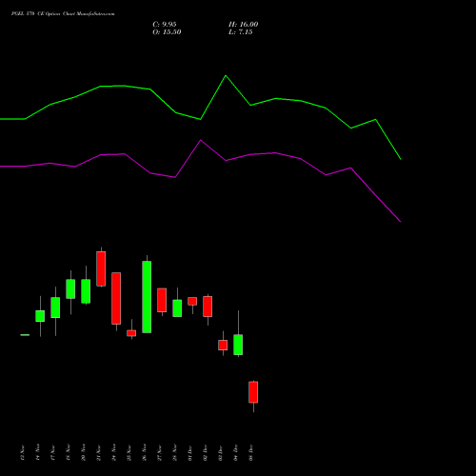Image resolution: width=476 pixels, height=476 pixels.
Task: Select the 28 Nov date label
Action: [175, 452]
